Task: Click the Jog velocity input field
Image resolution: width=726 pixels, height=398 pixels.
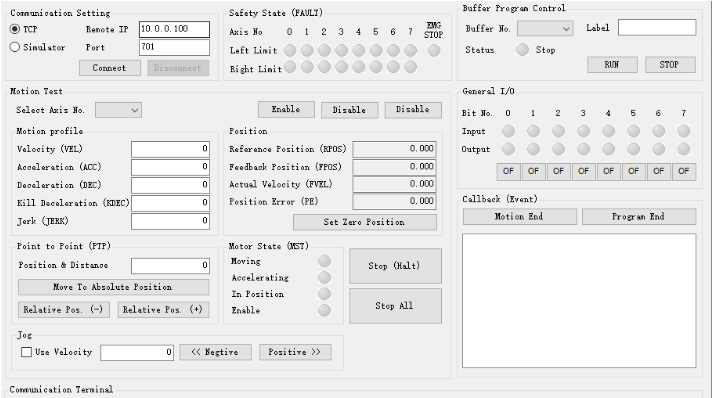Action: [x=137, y=353]
